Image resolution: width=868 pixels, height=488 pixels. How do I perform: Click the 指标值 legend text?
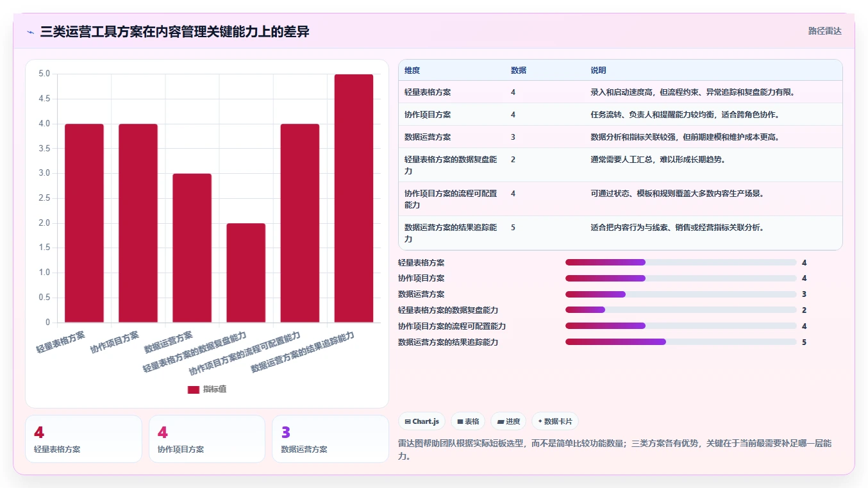point(215,389)
